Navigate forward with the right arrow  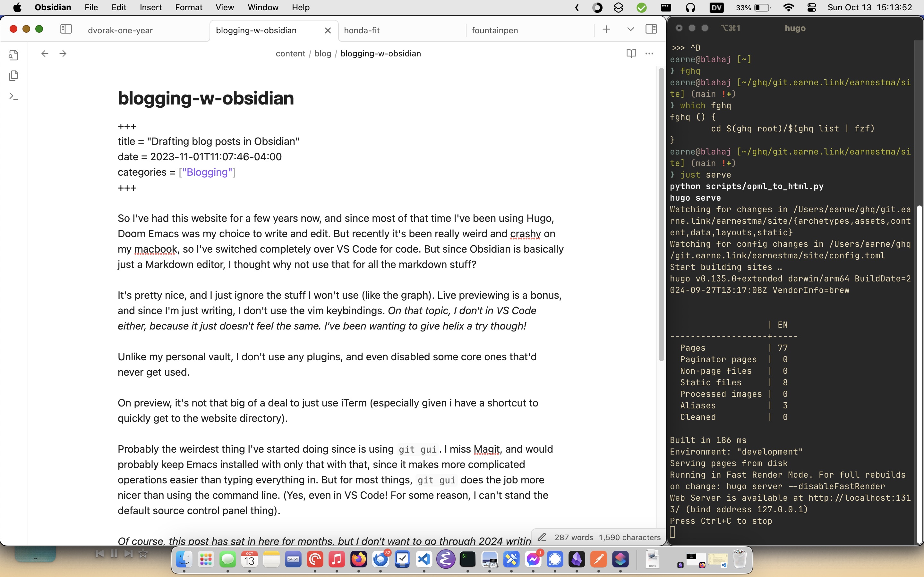click(63, 54)
